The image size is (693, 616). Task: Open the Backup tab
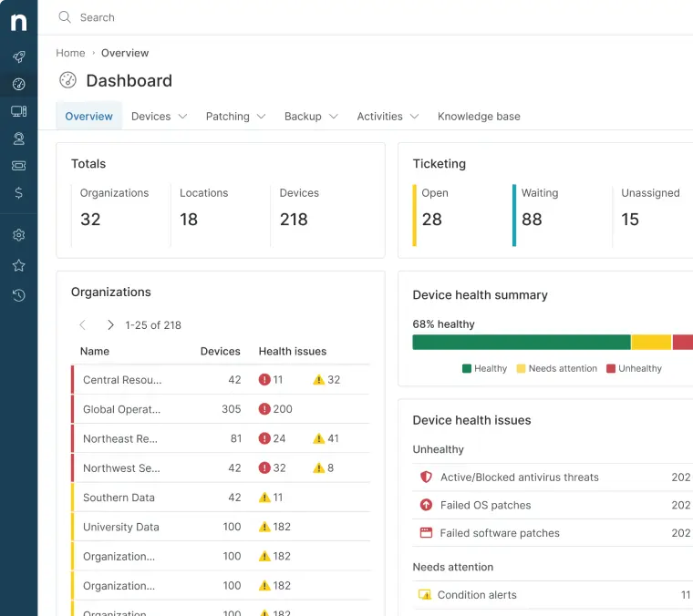[x=303, y=116]
